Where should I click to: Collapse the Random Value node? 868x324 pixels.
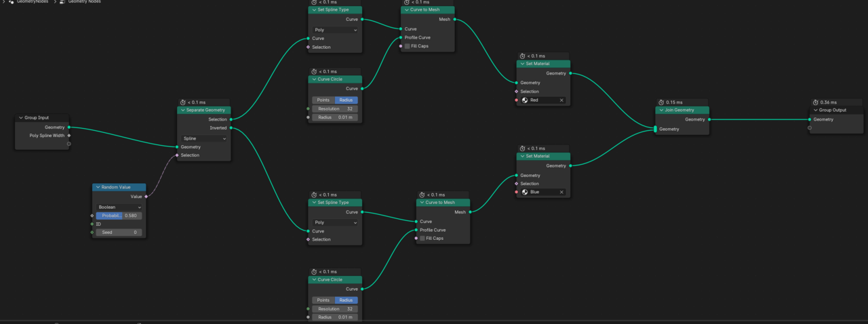tap(98, 187)
